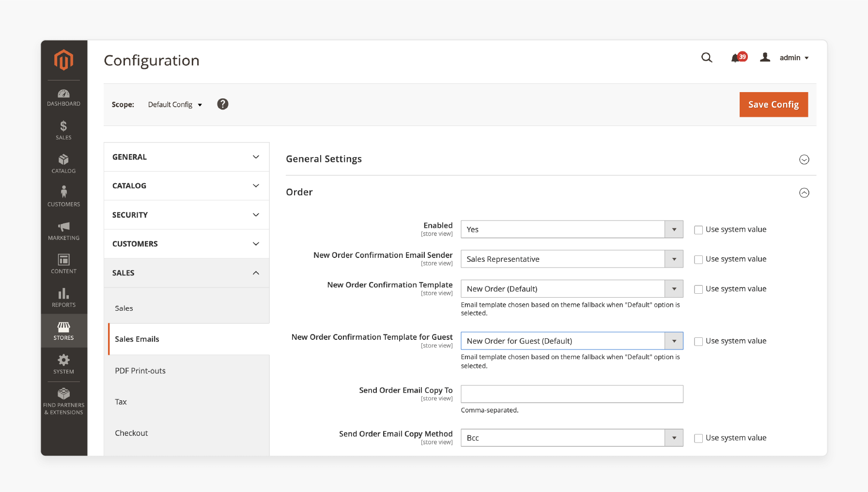Open the New Order (Default) template dropdown
The image size is (868, 492).
[572, 288]
